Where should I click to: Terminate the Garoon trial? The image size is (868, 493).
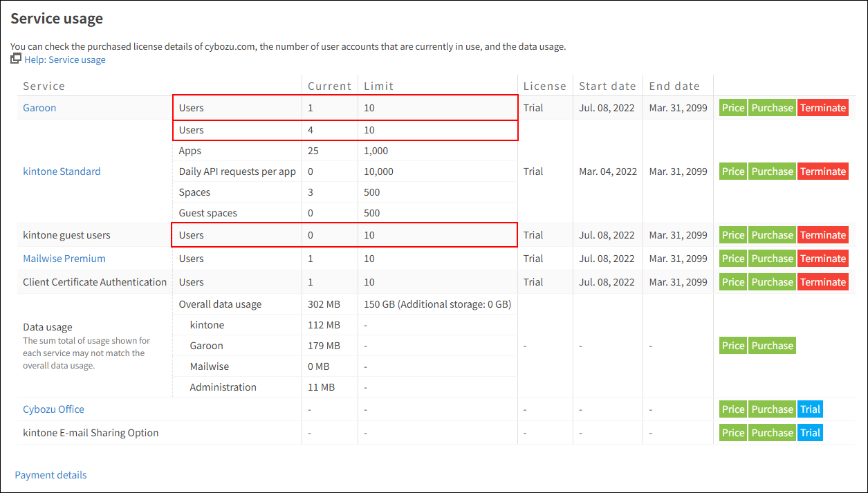point(822,107)
